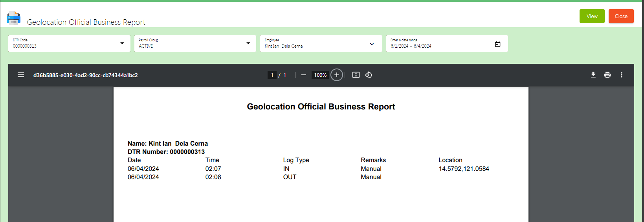Viewport: 644px width, 222px height.
Task: Click the 'DTR Number: 0000000313' line
Action: coord(166,152)
